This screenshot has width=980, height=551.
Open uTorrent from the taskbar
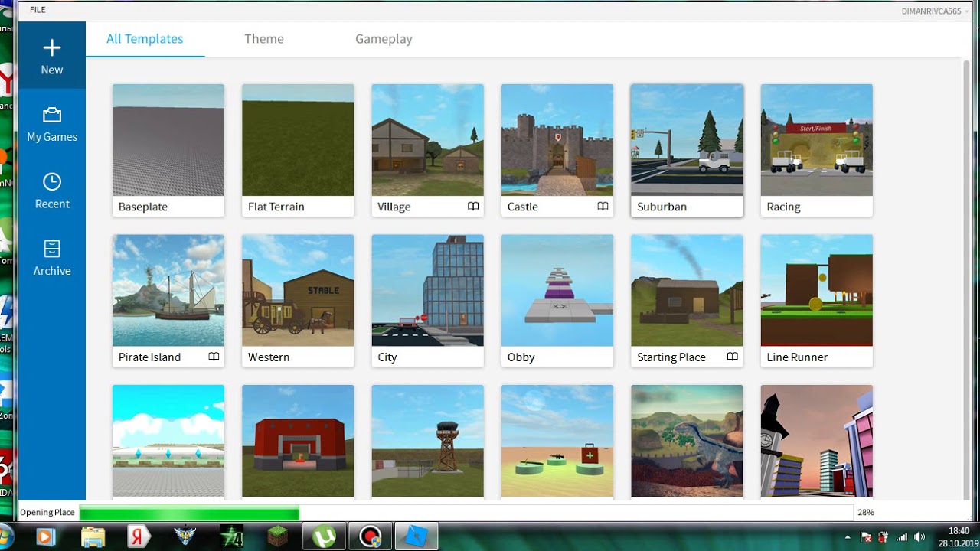pyautogui.click(x=324, y=536)
